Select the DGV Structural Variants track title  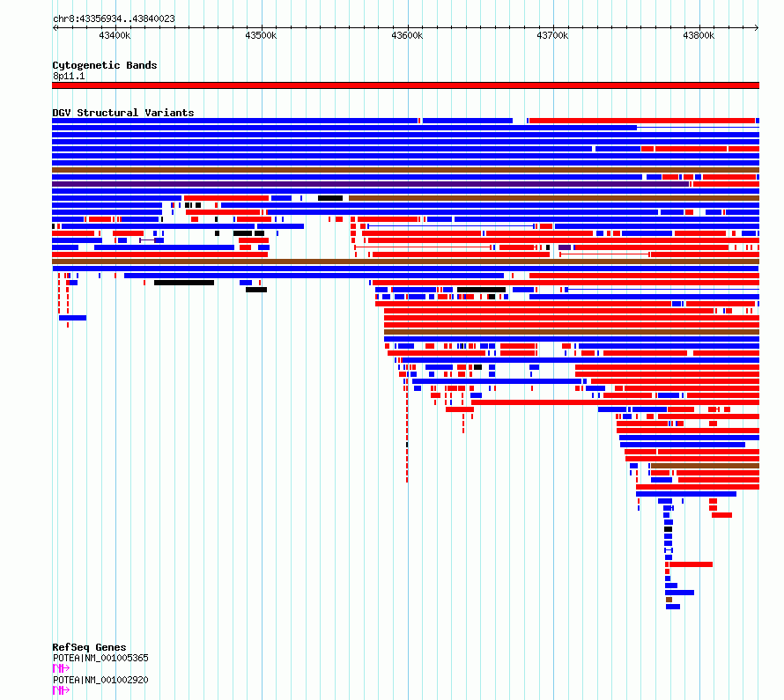(x=123, y=113)
